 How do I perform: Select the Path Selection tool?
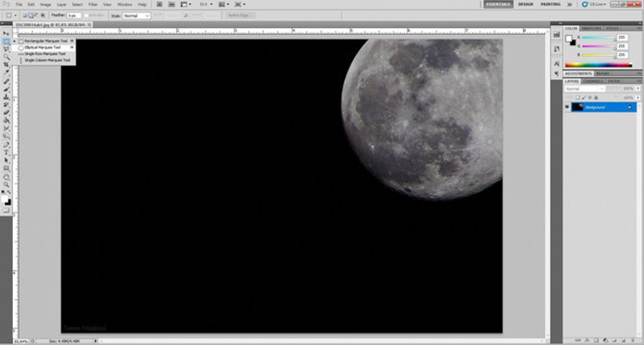click(6, 160)
